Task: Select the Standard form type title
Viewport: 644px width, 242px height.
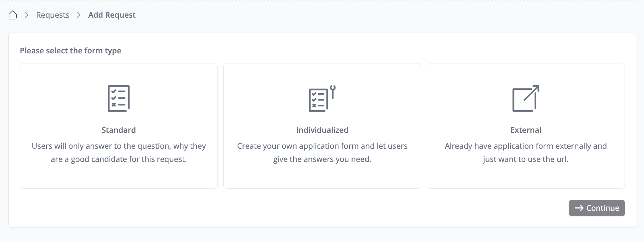Action: pos(118,130)
